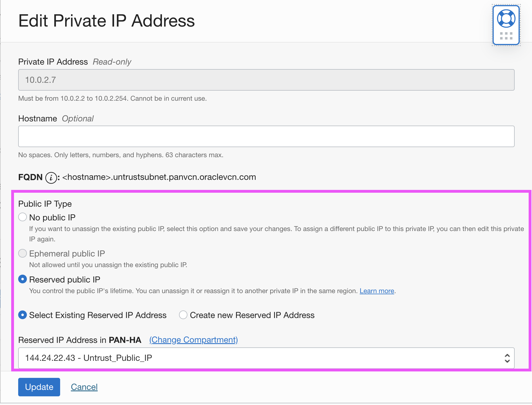The image size is (532, 405).
Task: Click the up-down arrows in the Reserved IP box
Action: click(507, 358)
